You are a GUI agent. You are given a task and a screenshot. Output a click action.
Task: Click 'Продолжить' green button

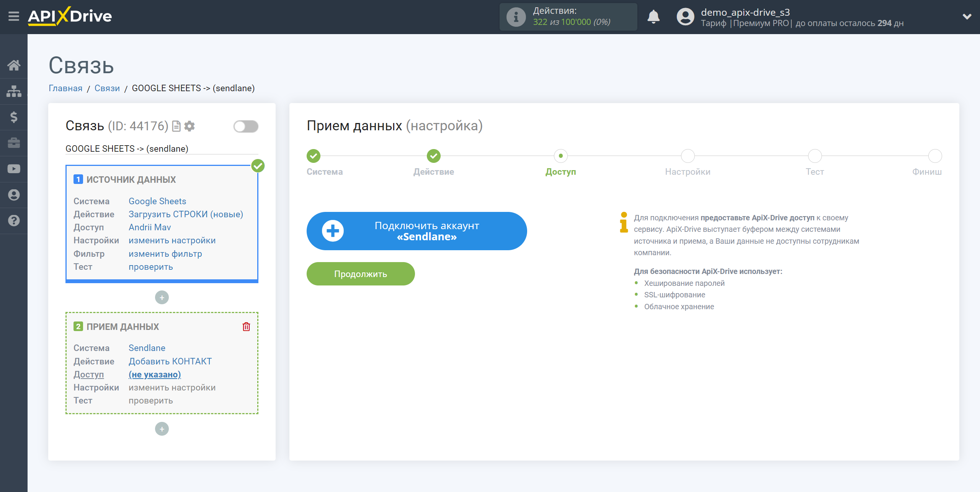pyautogui.click(x=360, y=274)
